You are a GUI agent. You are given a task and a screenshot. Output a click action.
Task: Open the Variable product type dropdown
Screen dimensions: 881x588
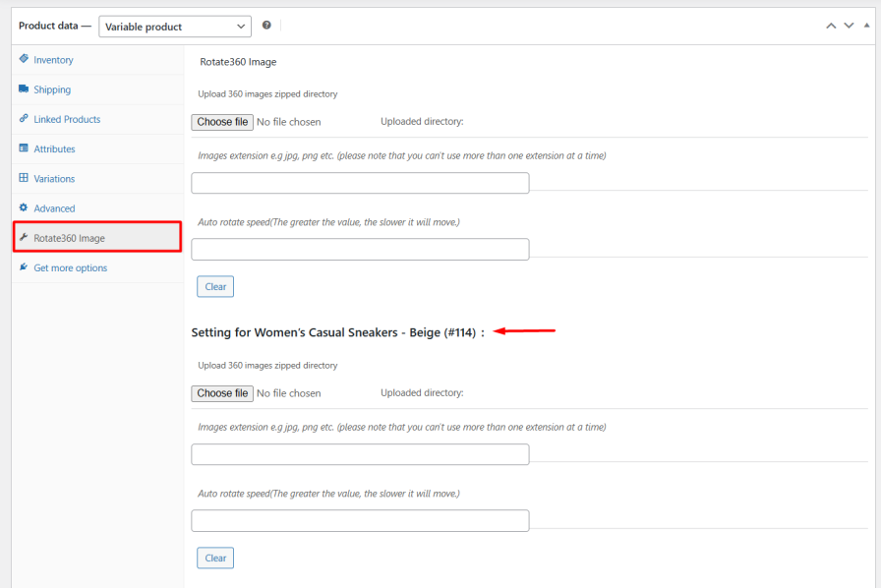[x=175, y=27]
